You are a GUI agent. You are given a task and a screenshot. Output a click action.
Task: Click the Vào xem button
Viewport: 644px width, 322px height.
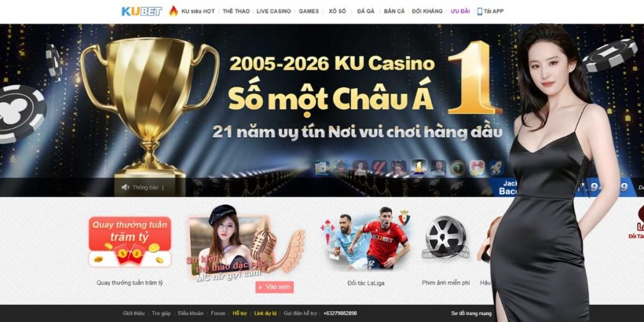click(x=274, y=287)
